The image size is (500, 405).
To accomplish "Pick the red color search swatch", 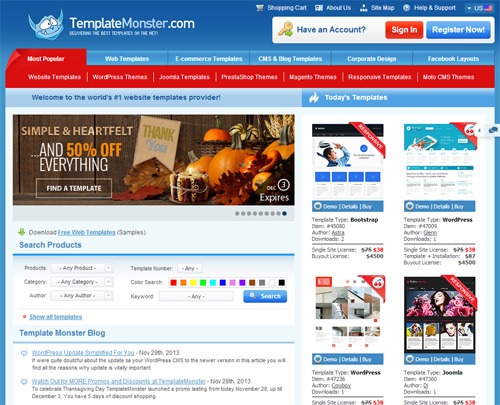I will (173, 283).
